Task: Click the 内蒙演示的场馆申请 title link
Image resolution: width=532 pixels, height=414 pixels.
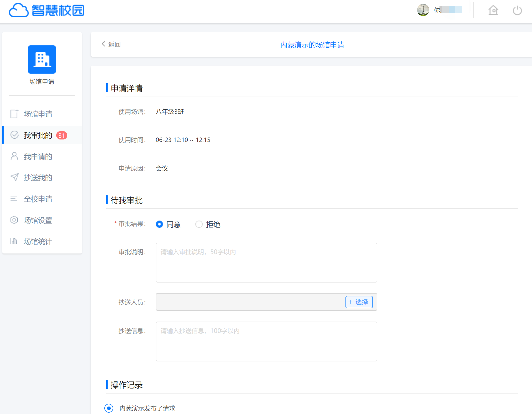Action: [312, 45]
